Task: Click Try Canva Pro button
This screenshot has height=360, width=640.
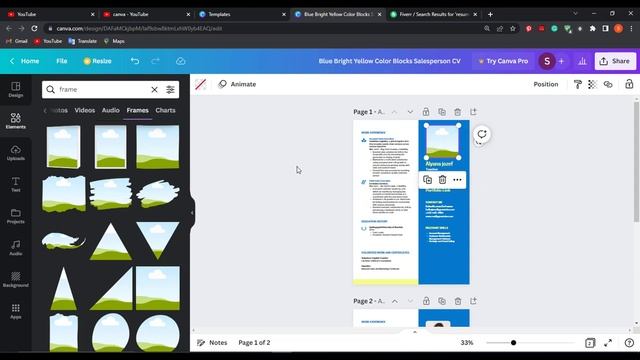Action: [x=503, y=61]
